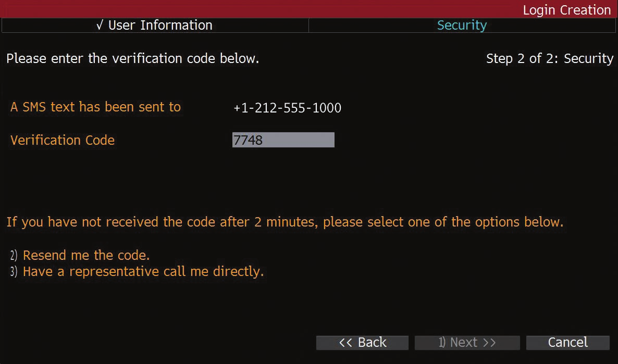This screenshot has width=618, height=364.
Task: Click the Please enter the verification code prompt
Action: 132,59
